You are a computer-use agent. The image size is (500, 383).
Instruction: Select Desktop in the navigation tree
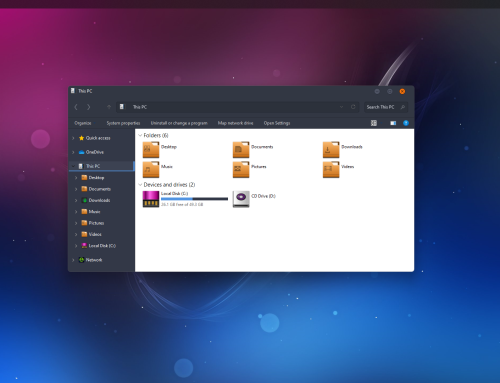(96, 178)
